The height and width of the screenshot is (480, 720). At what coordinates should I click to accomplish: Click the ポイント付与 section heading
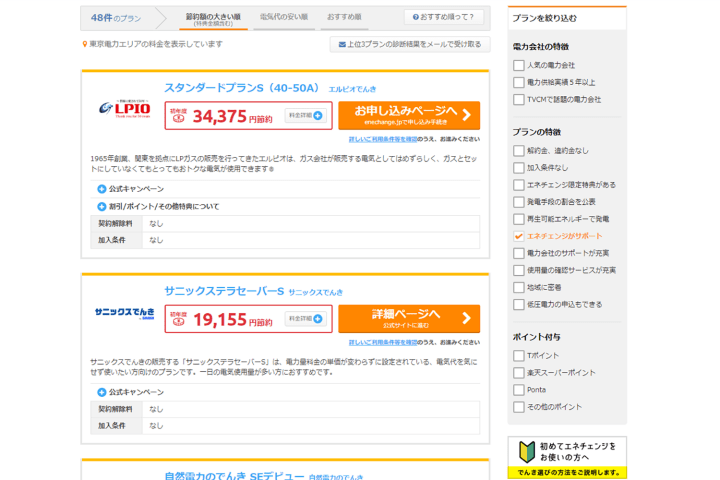536,337
